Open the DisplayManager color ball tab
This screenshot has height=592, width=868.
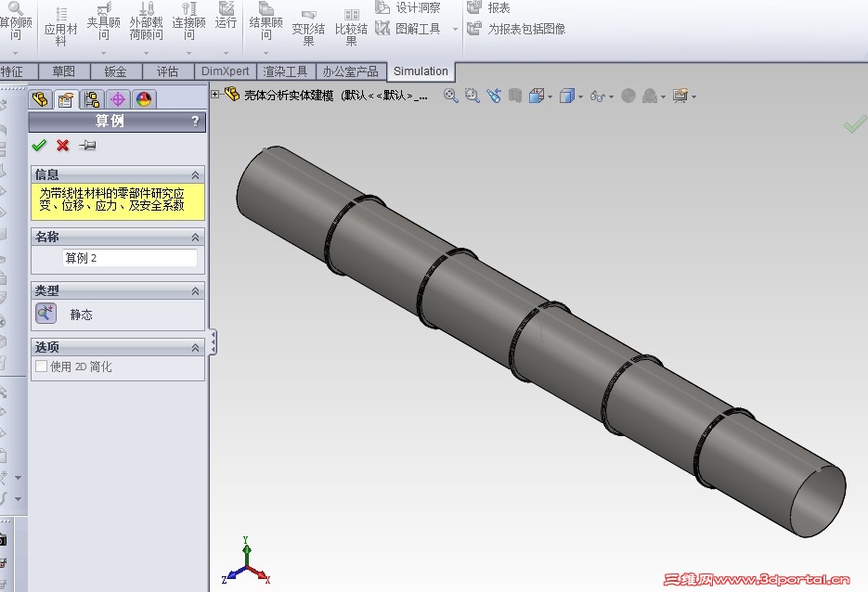coord(144,99)
